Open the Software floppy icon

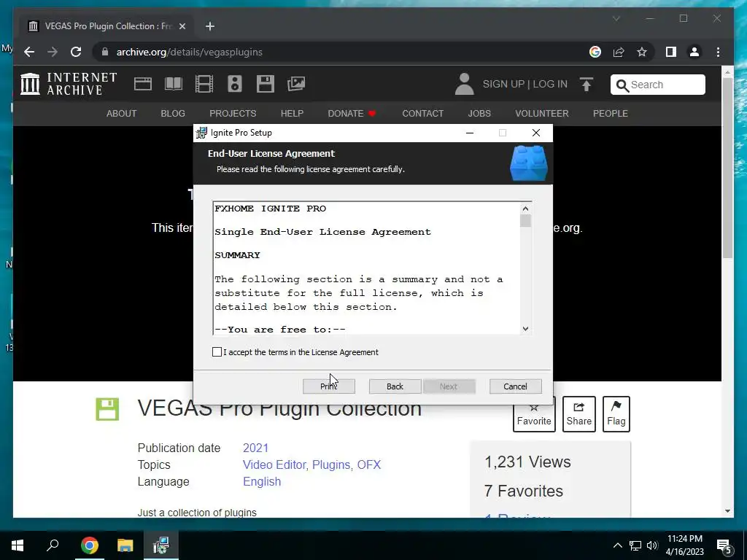coord(266,84)
